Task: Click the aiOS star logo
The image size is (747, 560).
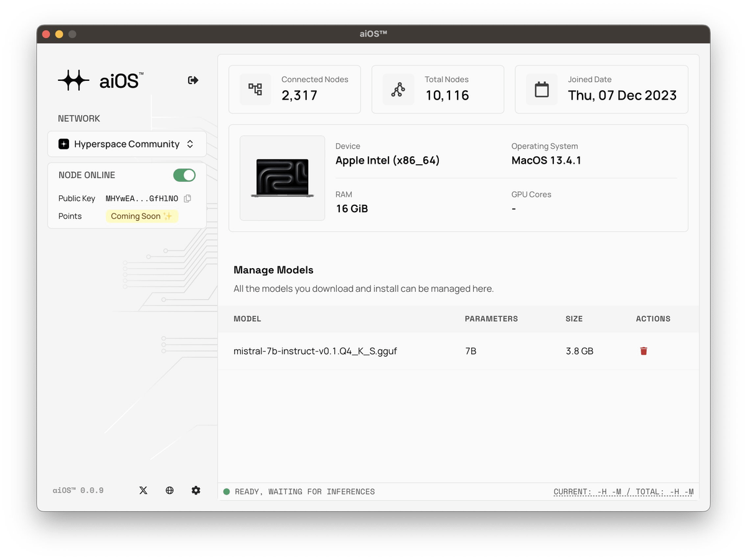Action: [x=73, y=80]
